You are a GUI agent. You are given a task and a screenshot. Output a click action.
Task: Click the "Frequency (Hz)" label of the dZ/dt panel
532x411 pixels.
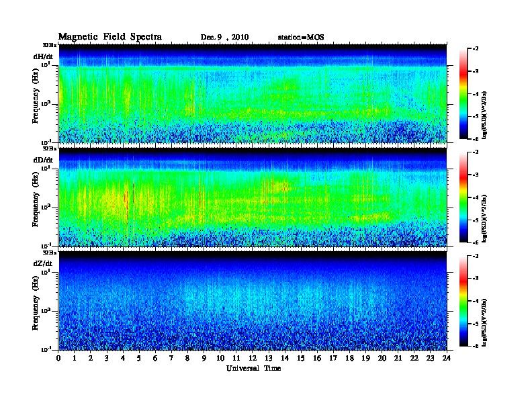click(x=36, y=303)
